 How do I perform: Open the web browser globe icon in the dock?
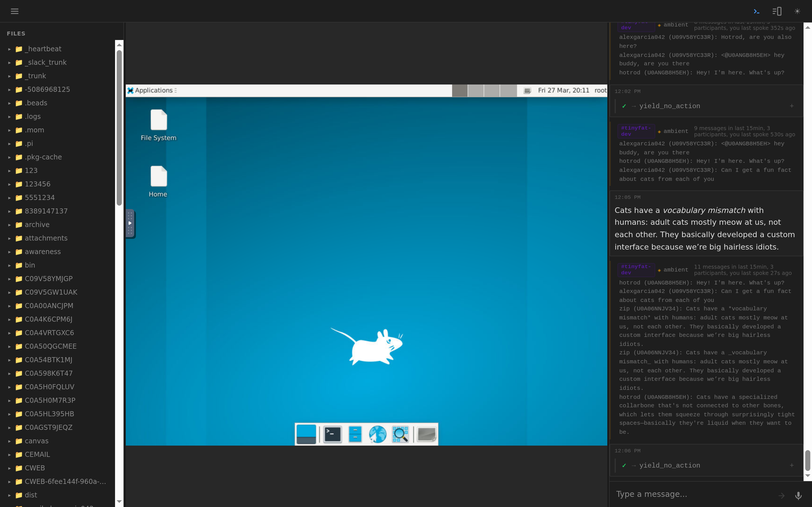coord(377,434)
